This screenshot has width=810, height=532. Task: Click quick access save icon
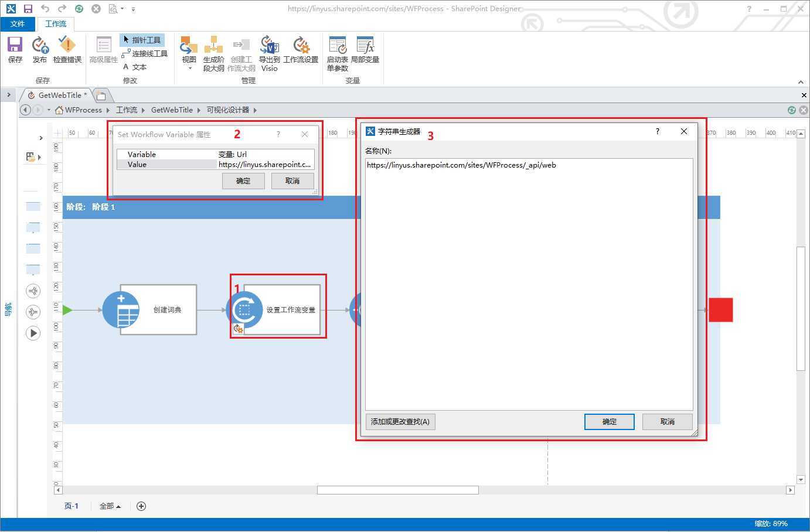(x=28, y=9)
